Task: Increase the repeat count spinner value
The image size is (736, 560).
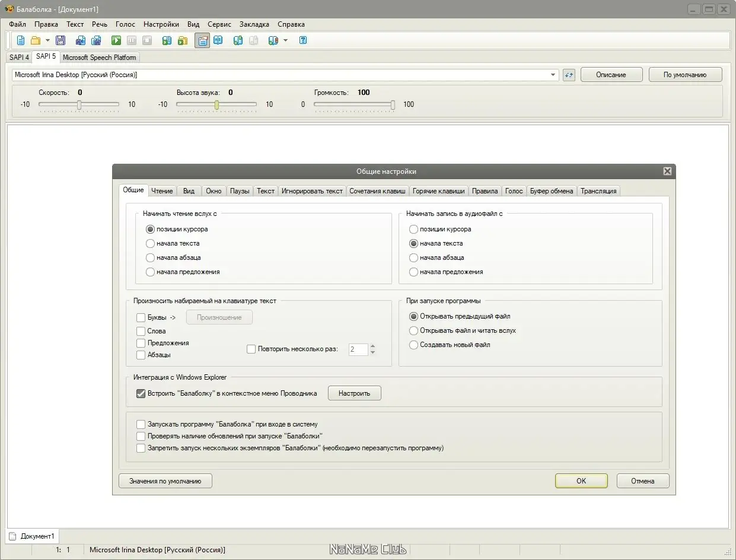Action: 372,346
